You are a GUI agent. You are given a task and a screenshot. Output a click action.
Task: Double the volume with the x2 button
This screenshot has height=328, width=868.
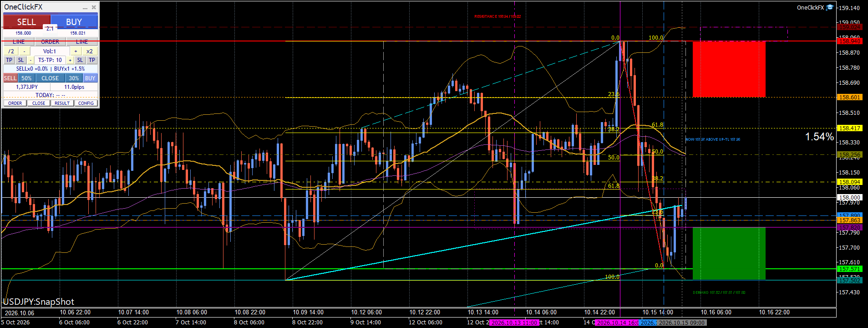click(x=90, y=51)
